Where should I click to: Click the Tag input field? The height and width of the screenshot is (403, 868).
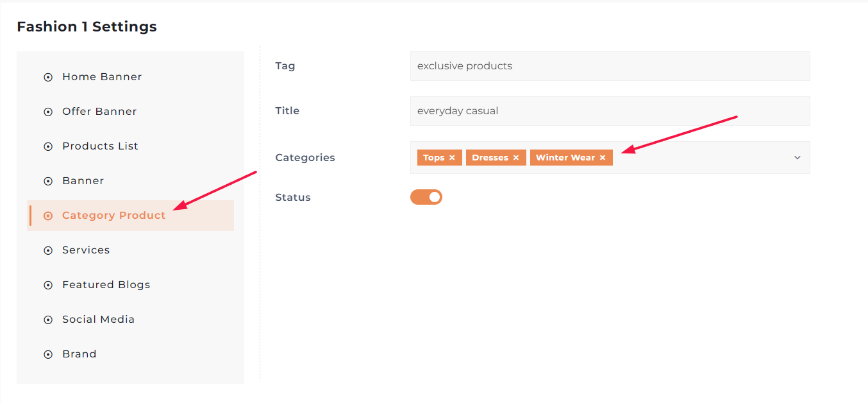[x=610, y=66]
